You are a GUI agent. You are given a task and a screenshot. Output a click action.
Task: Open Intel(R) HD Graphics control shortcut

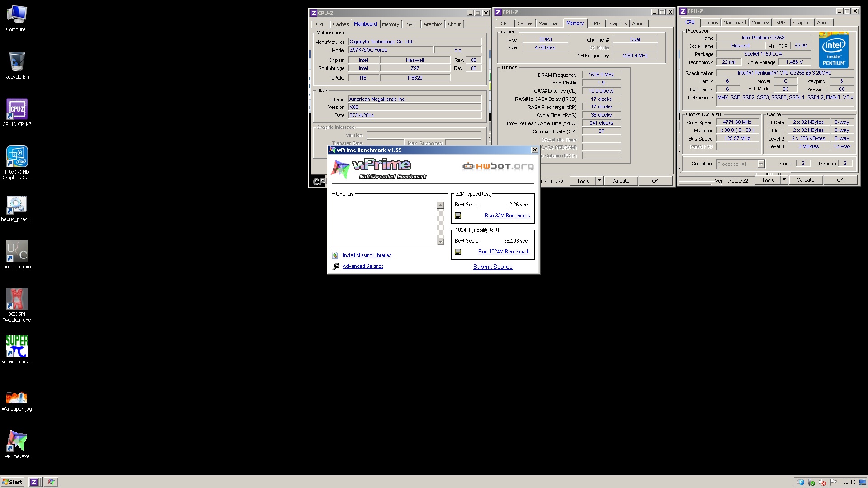pos(17,163)
